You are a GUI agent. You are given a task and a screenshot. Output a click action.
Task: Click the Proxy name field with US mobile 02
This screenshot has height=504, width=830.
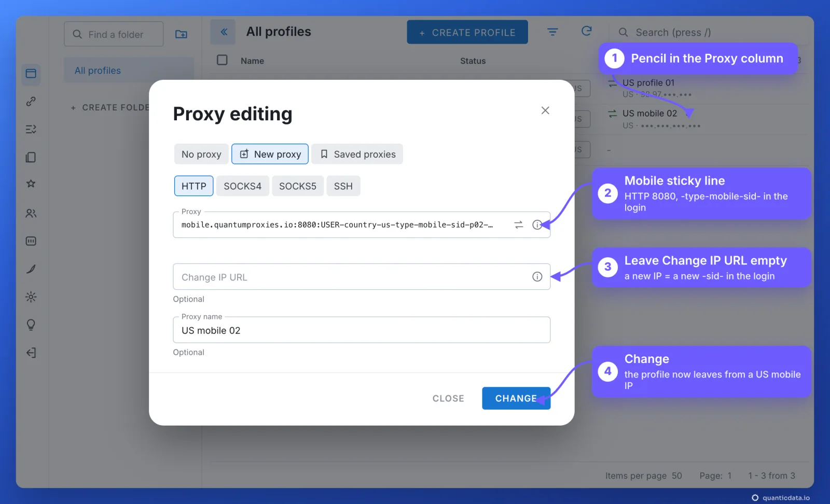[362, 330]
